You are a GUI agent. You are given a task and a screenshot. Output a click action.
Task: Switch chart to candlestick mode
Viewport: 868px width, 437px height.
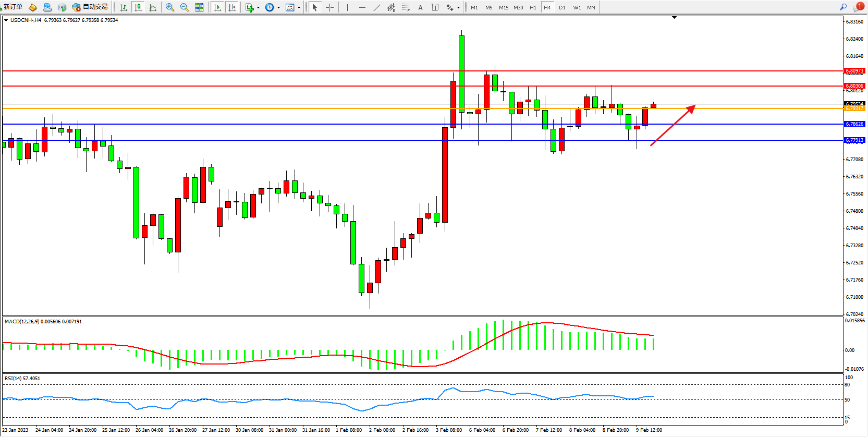(138, 7)
